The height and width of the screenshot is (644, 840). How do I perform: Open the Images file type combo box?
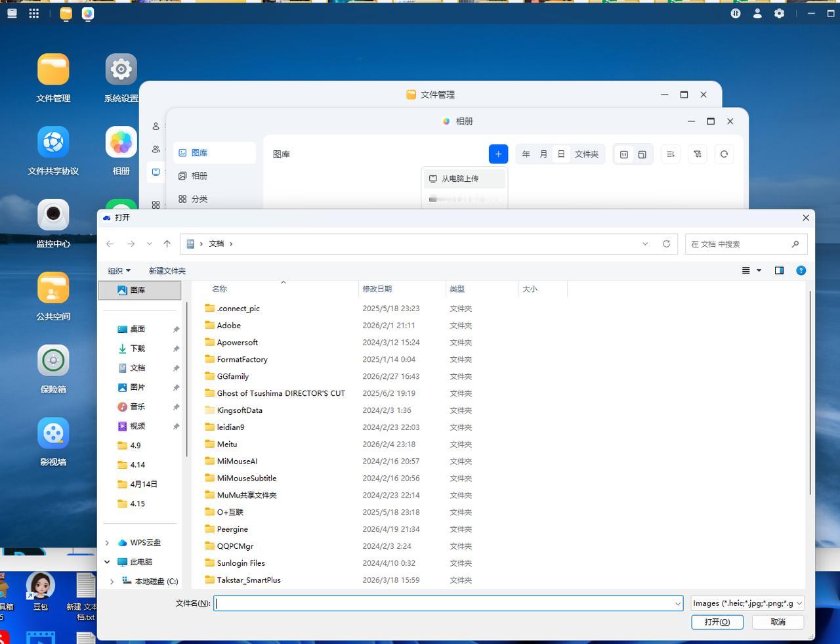coord(747,603)
